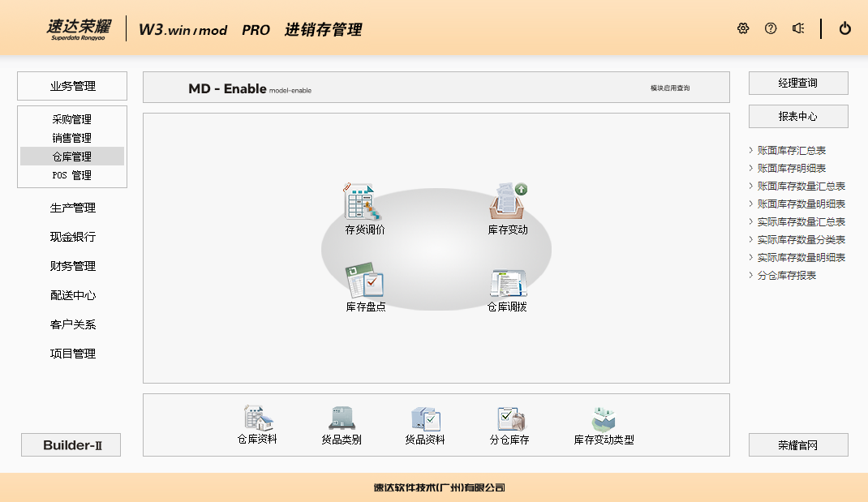The width and height of the screenshot is (868, 502).
Task: Expand the 财务管理 module
Action: [73, 266]
